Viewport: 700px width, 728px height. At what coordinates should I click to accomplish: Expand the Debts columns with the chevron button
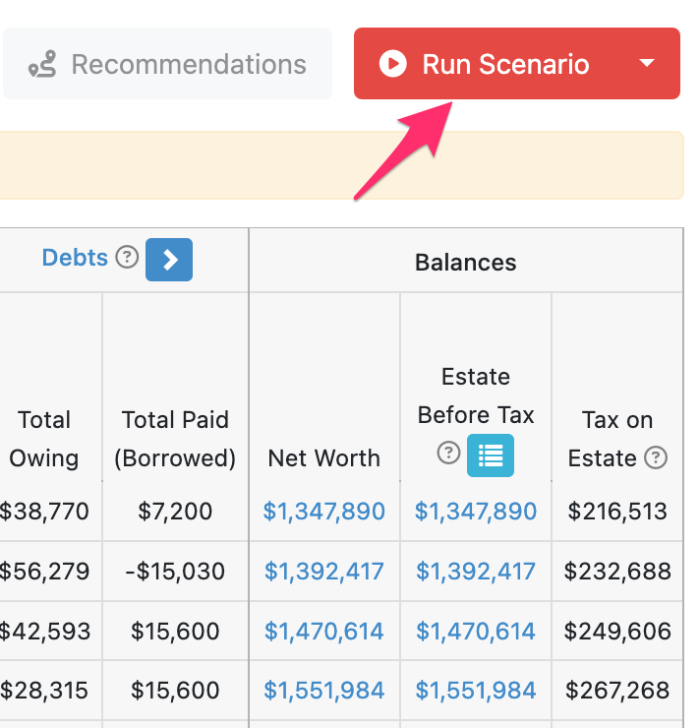point(169,260)
